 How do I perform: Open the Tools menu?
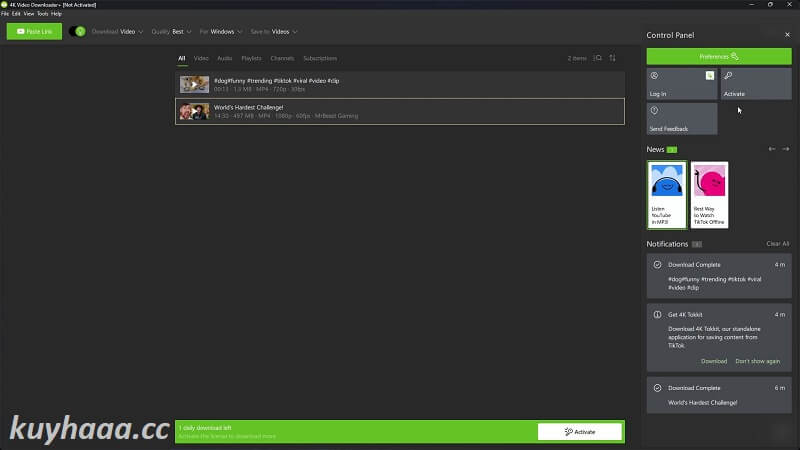point(42,14)
